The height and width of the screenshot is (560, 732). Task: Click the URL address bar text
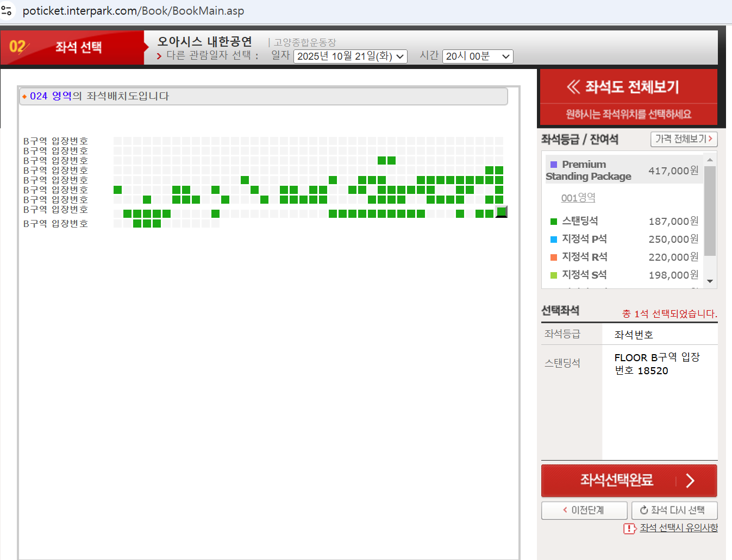(x=133, y=11)
